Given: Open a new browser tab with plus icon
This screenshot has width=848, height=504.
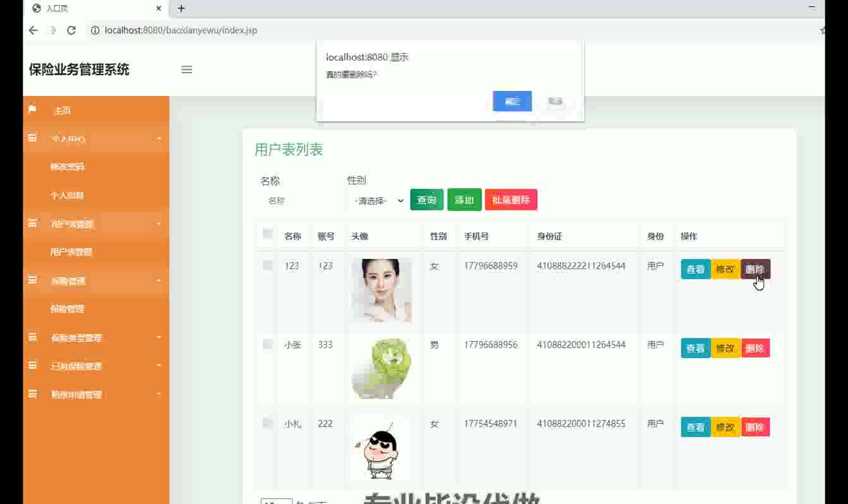Looking at the screenshot, I should [181, 8].
